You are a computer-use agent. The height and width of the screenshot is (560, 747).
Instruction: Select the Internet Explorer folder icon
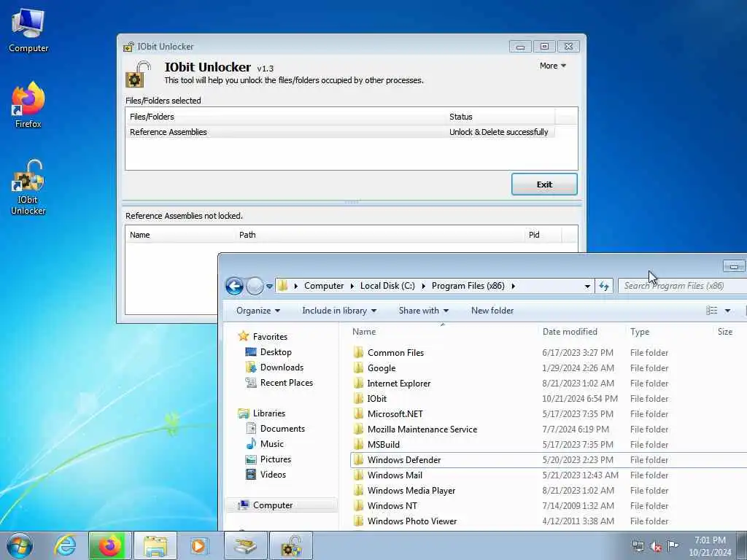tap(359, 383)
